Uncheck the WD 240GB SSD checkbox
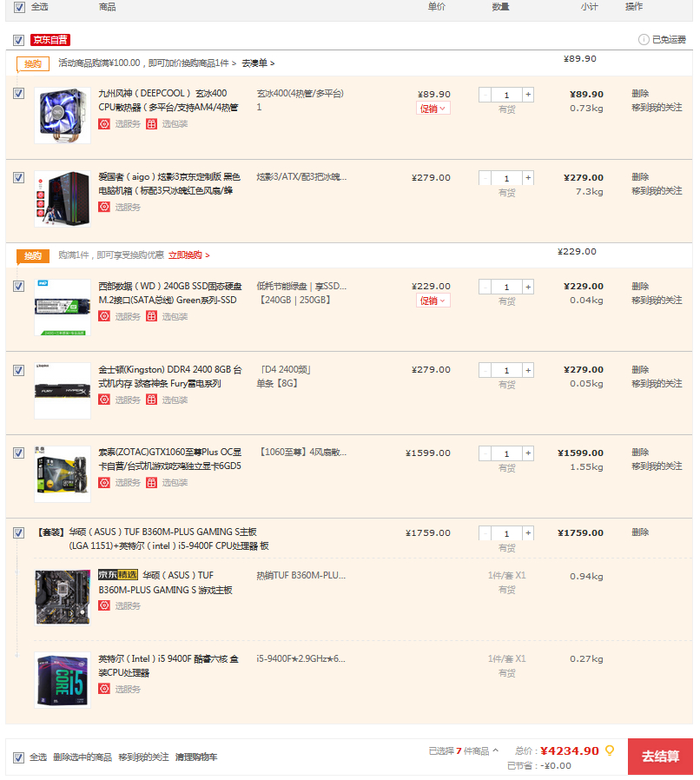The width and height of the screenshot is (700, 780). [x=19, y=286]
